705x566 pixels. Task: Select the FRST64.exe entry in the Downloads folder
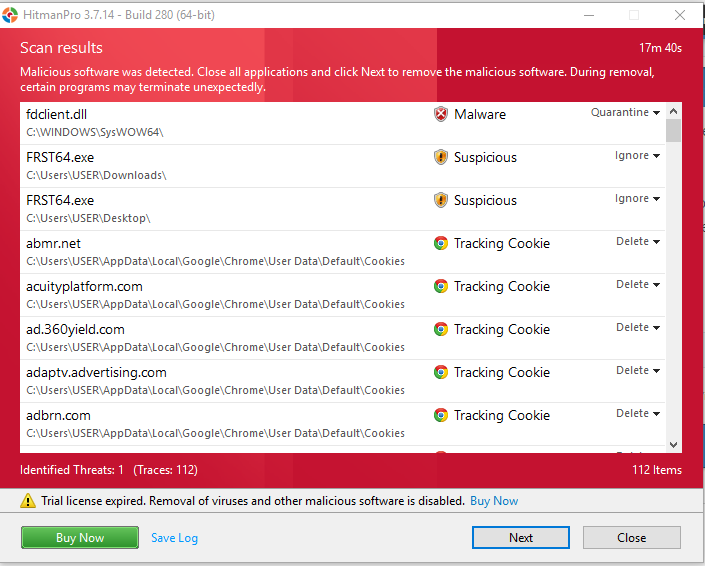click(x=343, y=166)
